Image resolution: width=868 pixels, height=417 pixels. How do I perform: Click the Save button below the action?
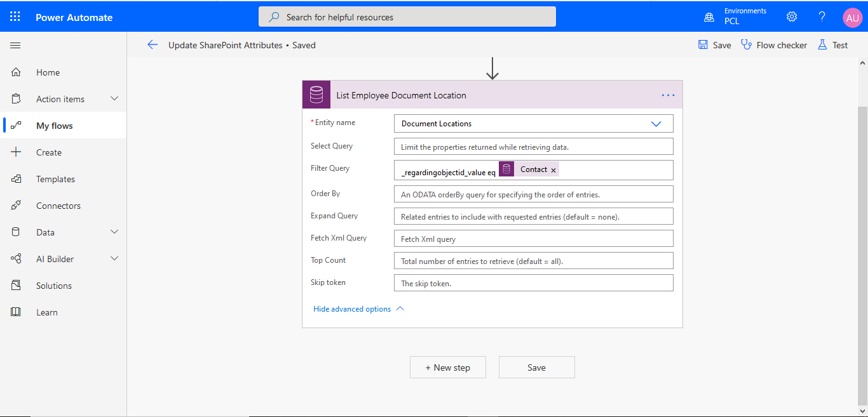[537, 367]
